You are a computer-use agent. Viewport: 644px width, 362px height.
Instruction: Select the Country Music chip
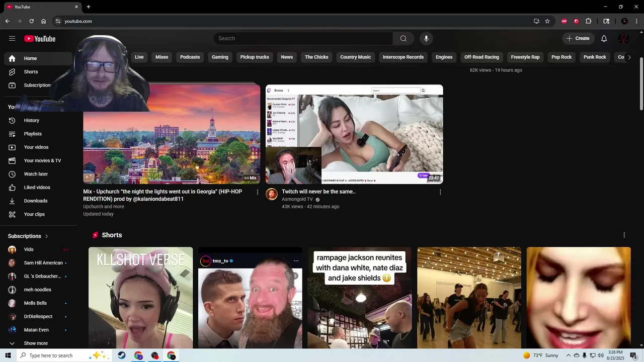355,57
